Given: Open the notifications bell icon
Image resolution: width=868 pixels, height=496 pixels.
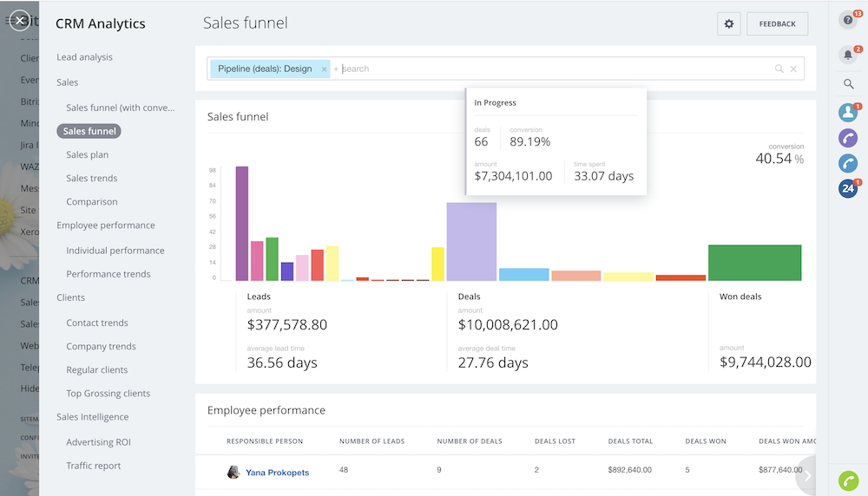Looking at the screenshot, I should (x=848, y=55).
